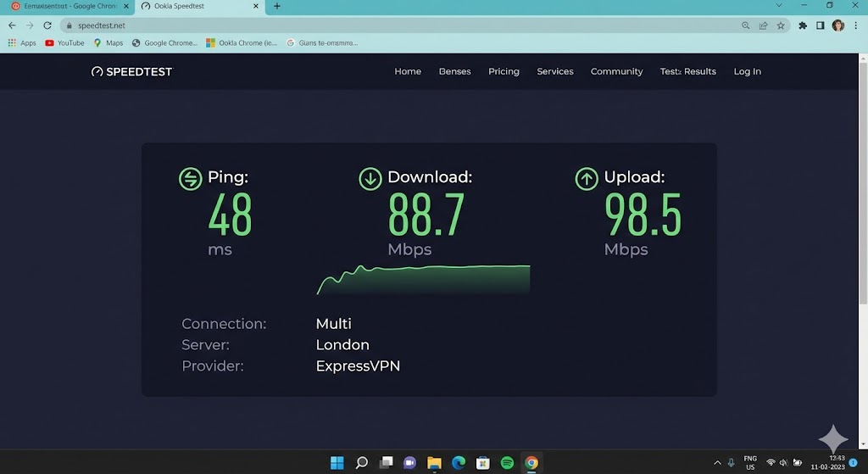Open the Extensions puzzle icon

(x=803, y=25)
